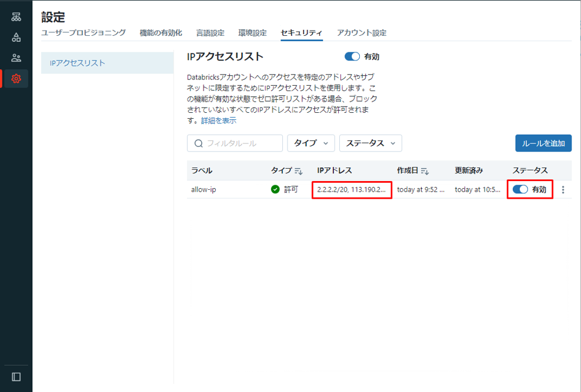Open the 言語設定 tab
Image resolution: width=581 pixels, height=392 pixels.
210,33
